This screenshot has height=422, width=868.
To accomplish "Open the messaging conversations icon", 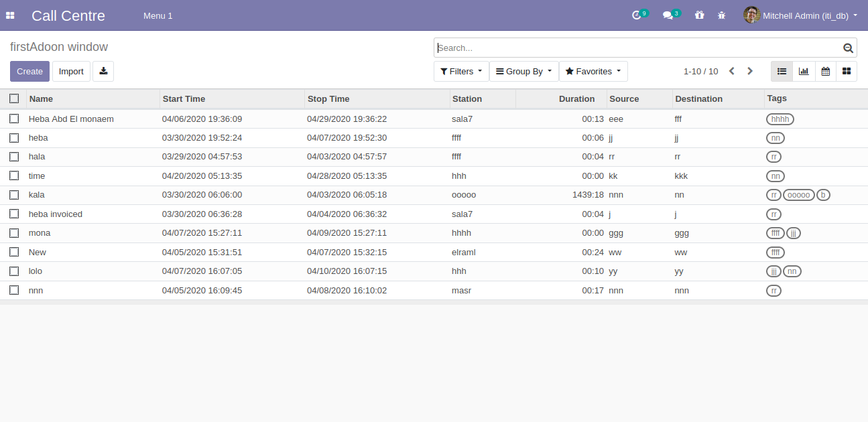I will coord(668,15).
